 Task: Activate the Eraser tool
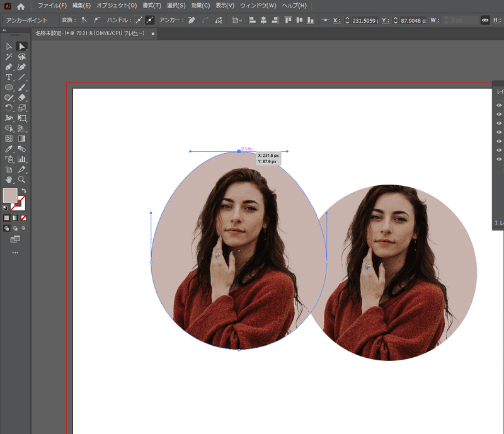point(21,98)
